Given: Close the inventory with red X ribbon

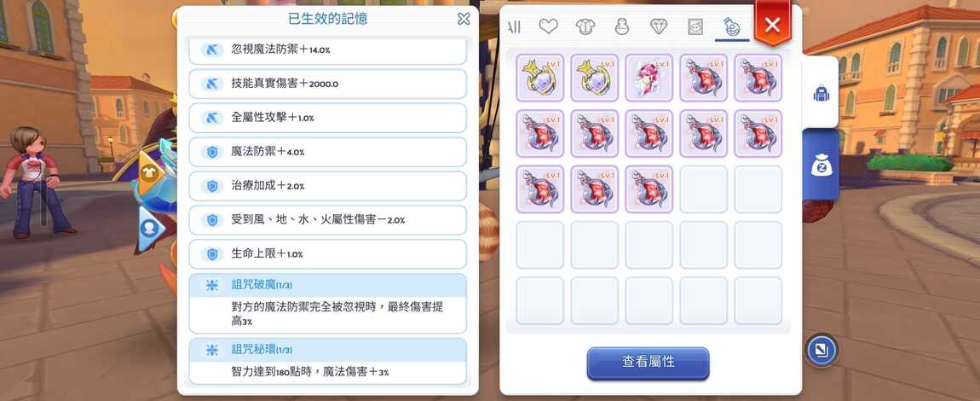Looking at the screenshot, I should [773, 25].
